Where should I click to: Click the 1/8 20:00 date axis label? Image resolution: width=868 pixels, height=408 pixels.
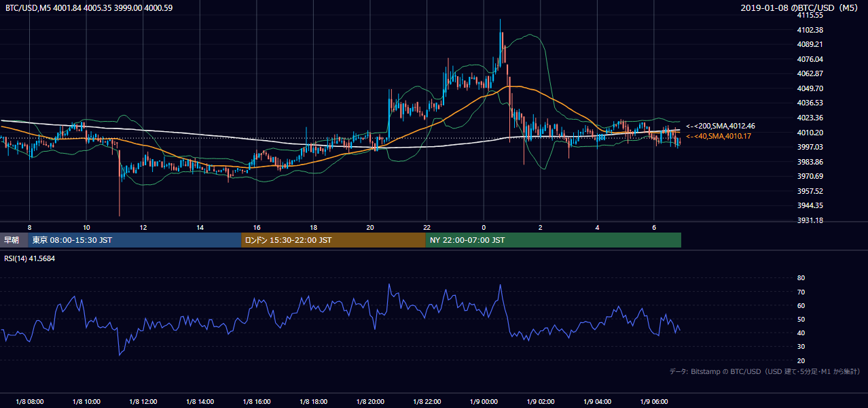(370, 402)
